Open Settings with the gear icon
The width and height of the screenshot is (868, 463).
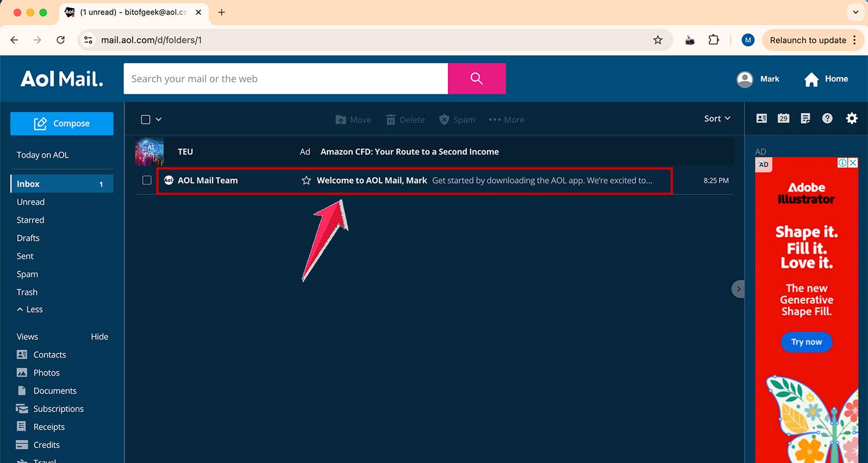(x=852, y=118)
